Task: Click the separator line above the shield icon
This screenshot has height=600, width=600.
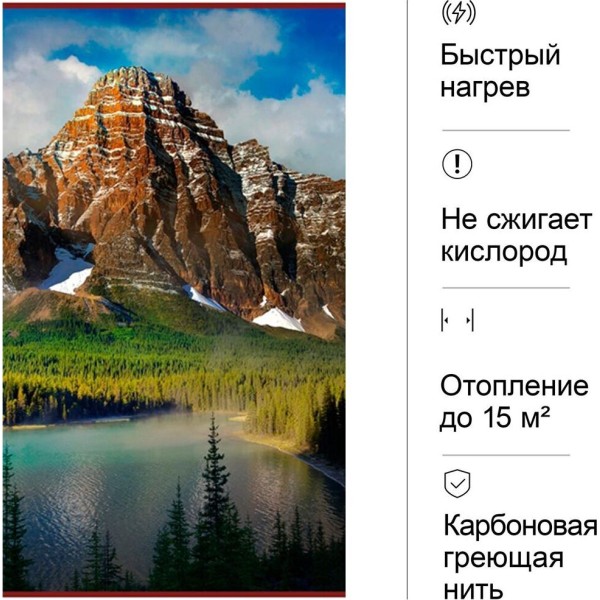Action: [506, 455]
